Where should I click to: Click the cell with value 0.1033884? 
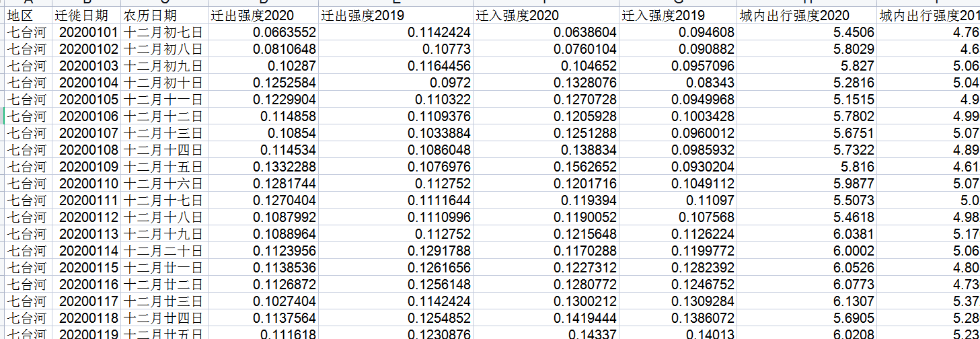pos(396,133)
